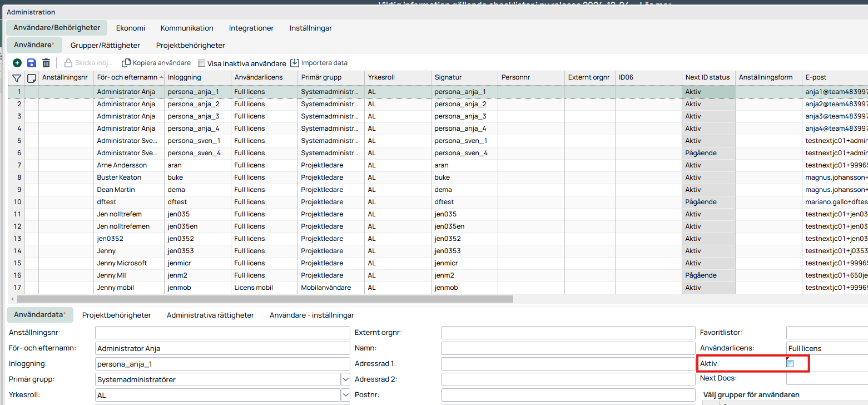Sort by Anställningsform column header

tap(768, 77)
